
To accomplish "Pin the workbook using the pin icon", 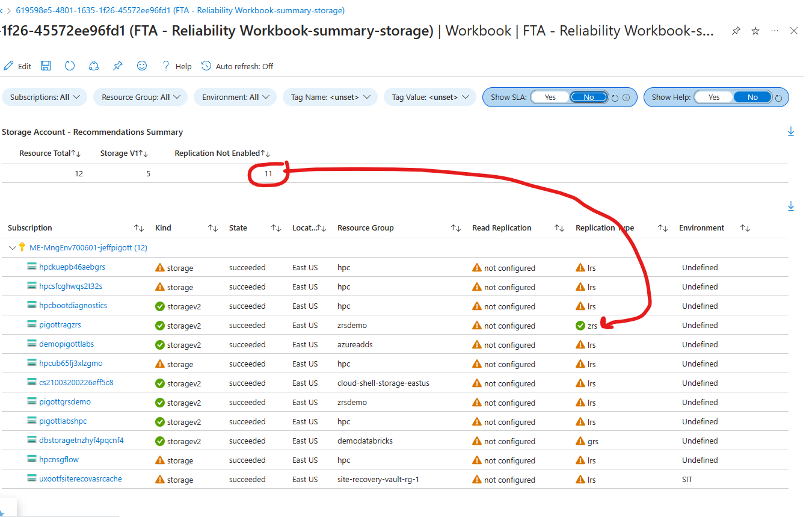I will pos(117,66).
